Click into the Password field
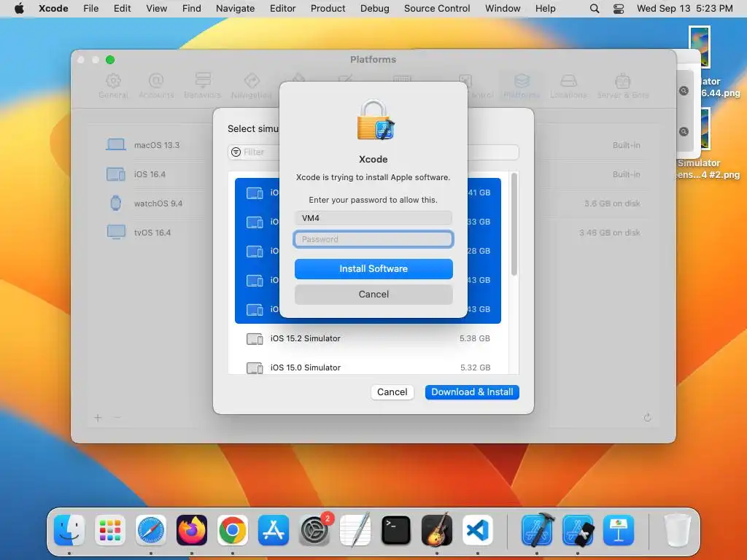Viewport: 747px width, 560px height. coord(373,239)
